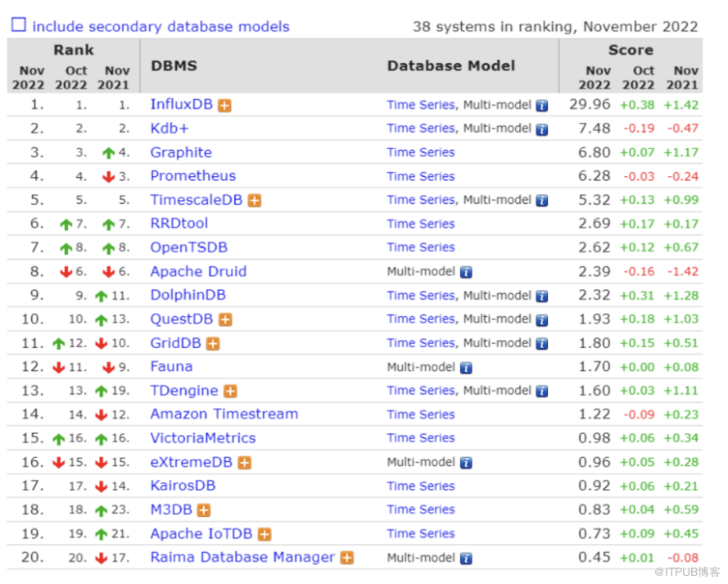Click the DBMS column header
Screen dimensions: 728x584
[174, 66]
